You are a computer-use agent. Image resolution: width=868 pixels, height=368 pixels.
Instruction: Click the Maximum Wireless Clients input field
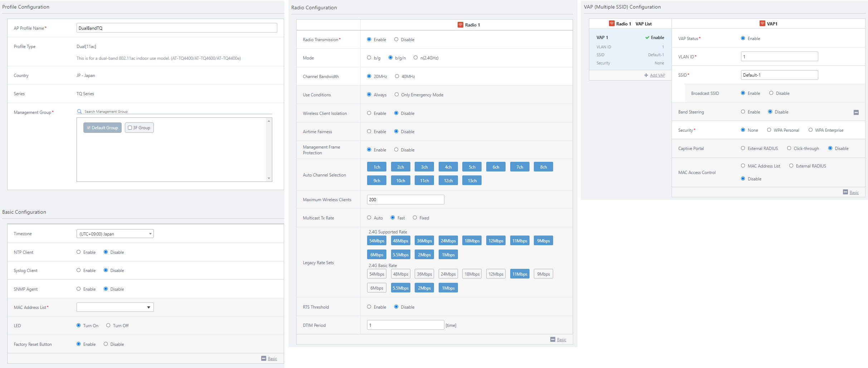405,199
